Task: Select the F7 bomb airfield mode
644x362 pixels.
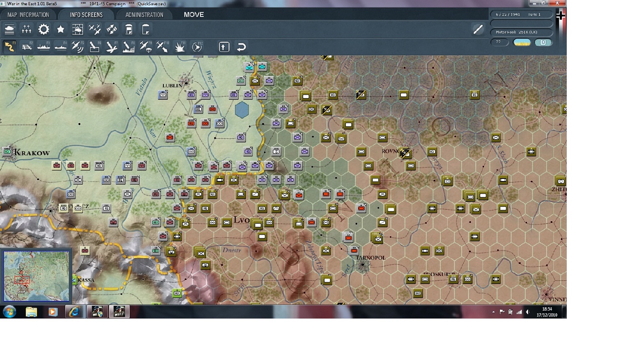Action: 112,47
